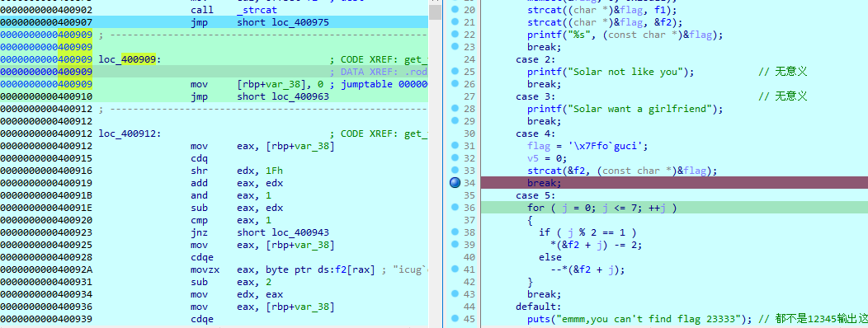The width and height of the screenshot is (868, 328).
Task: Click breakpoint dot at line 41
Action: point(455,269)
